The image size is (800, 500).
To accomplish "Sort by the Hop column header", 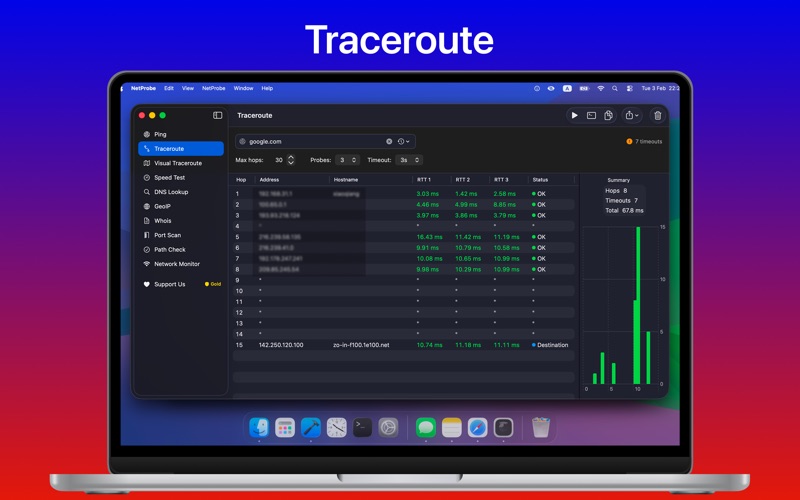I will point(241,180).
